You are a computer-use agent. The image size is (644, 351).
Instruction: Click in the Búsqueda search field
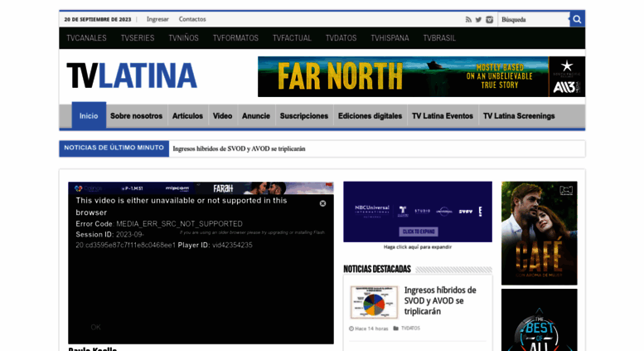(x=533, y=19)
